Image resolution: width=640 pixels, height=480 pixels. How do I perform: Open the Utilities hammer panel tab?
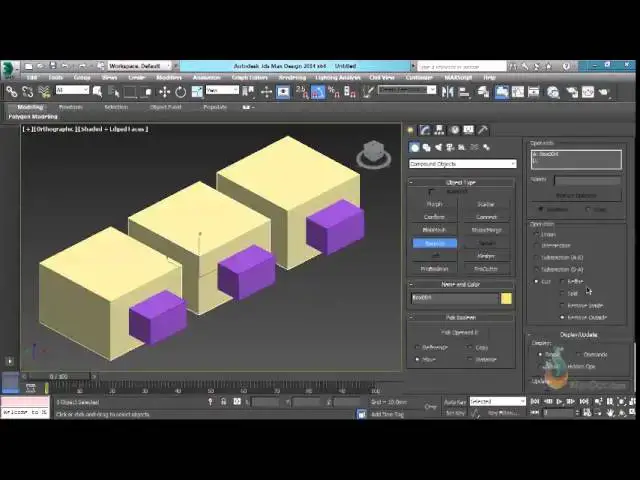(483, 130)
